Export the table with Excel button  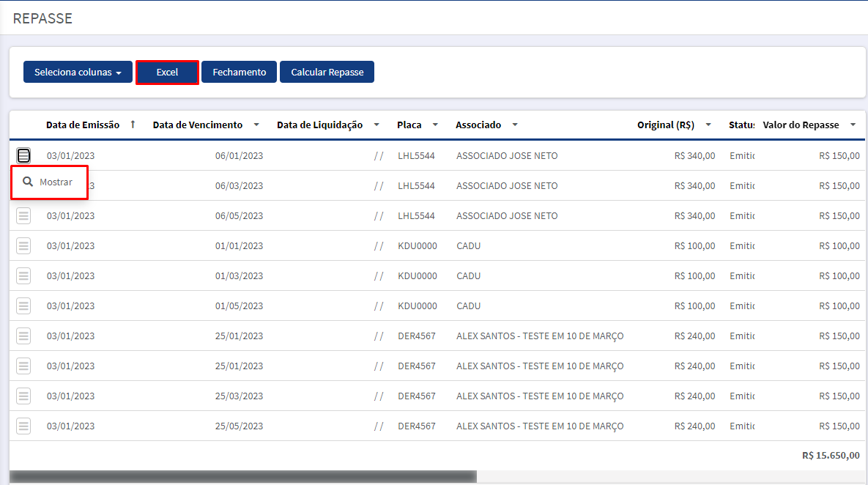click(x=167, y=72)
